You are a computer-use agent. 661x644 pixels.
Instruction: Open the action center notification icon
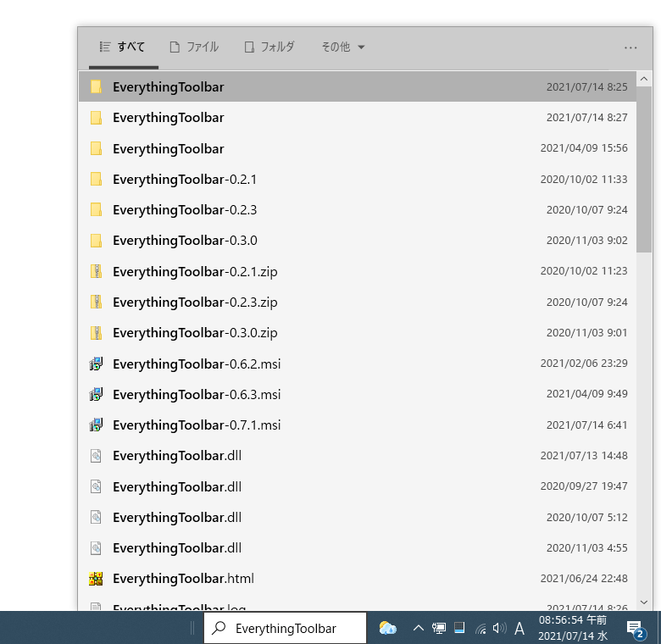pyautogui.click(x=636, y=629)
